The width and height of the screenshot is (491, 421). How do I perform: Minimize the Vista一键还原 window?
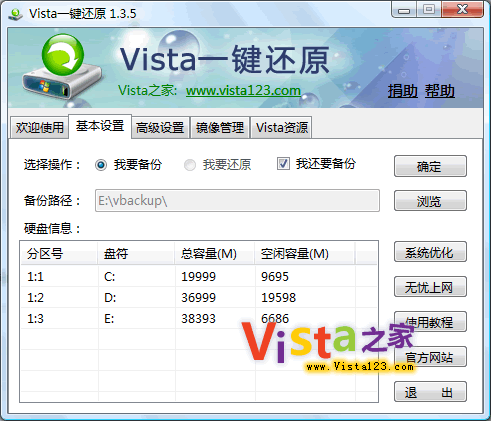click(404, 10)
